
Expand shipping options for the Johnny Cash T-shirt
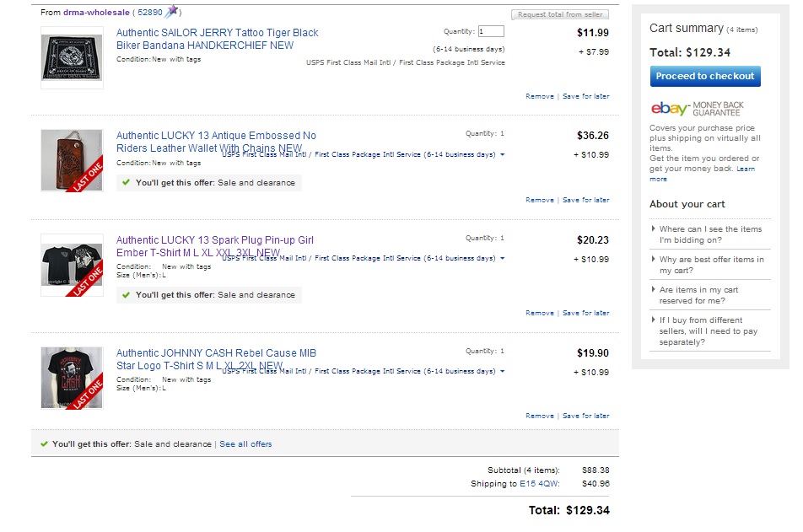503,372
